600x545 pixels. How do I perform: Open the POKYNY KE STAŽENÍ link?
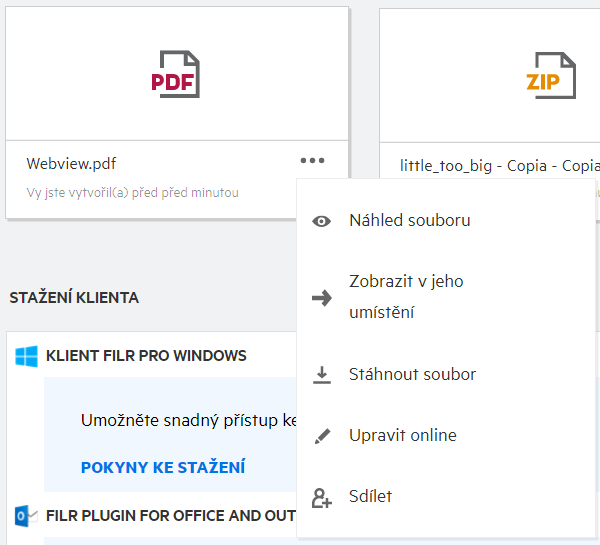pos(162,467)
